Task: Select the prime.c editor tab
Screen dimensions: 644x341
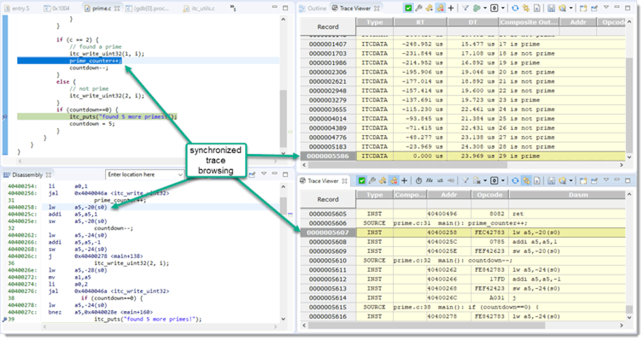Action: click(102, 8)
